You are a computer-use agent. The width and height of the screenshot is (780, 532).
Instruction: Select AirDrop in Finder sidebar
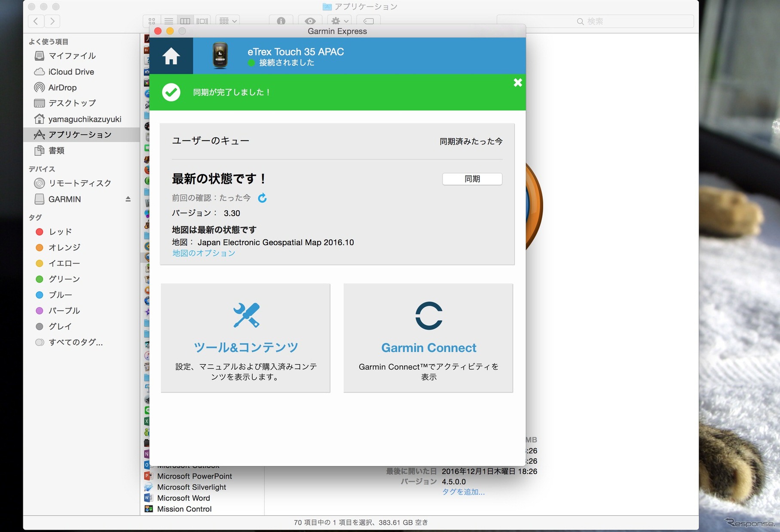82,88
